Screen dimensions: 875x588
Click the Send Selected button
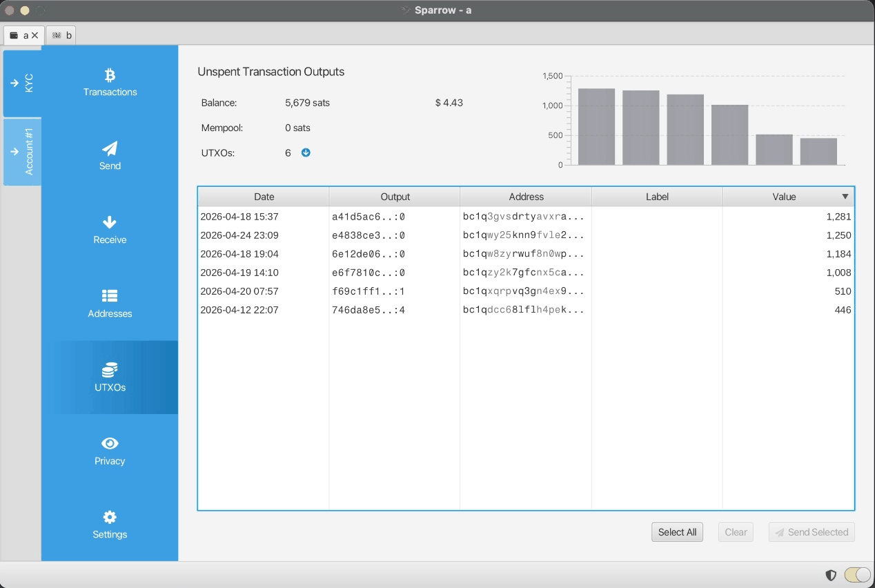pos(812,531)
